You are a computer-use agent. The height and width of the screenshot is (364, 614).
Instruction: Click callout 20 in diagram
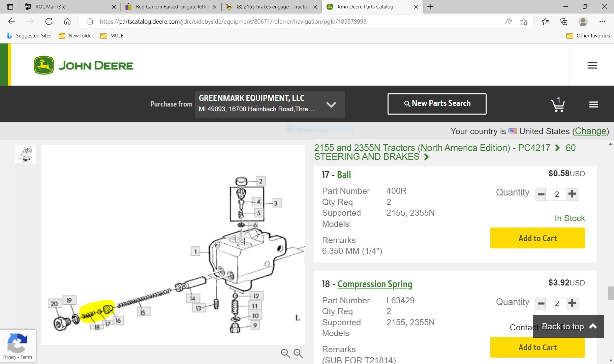[x=54, y=304]
